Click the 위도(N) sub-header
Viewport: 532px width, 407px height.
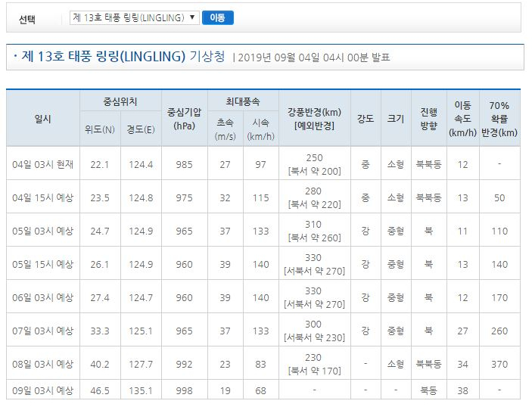[x=100, y=129]
